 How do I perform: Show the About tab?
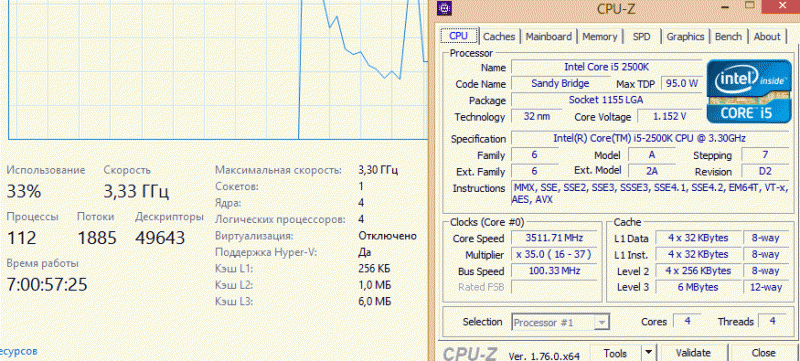pyautogui.click(x=767, y=36)
